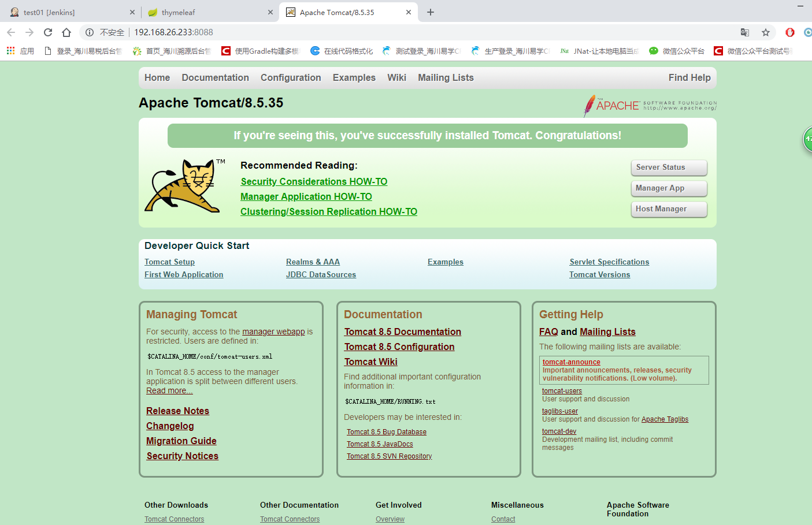Click the Manager App button

coord(669,188)
